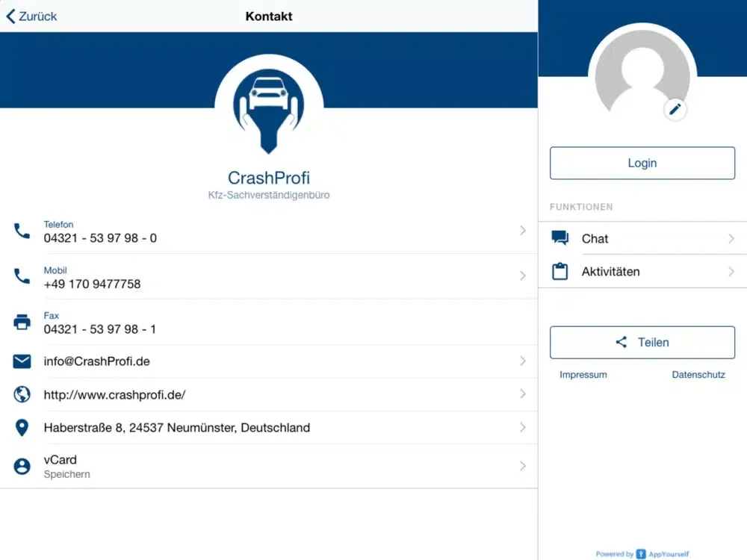Screen dimensions: 747x560
Task: Click the Aktivitäten clipboard icon
Action: [x=560, y=272]
